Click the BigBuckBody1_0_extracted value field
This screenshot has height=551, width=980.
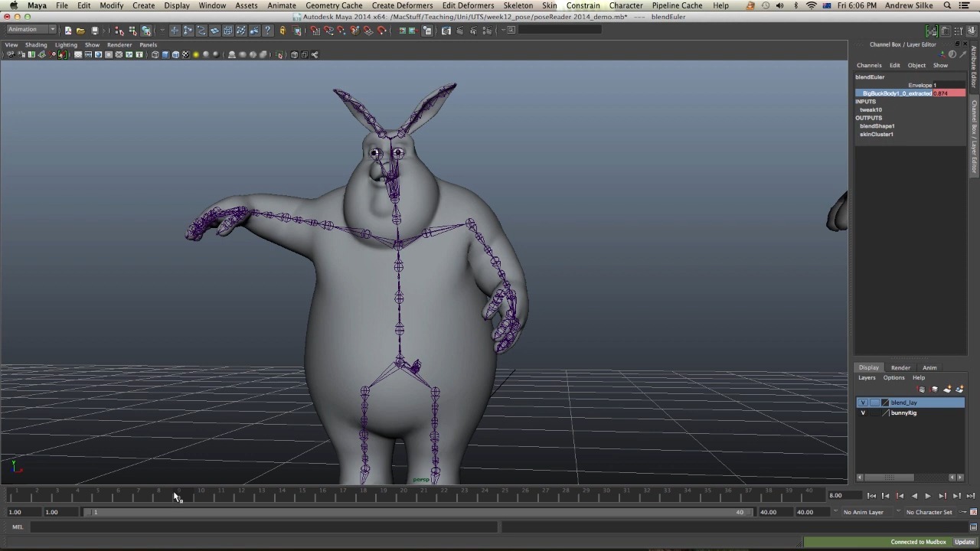coord(949,93)
